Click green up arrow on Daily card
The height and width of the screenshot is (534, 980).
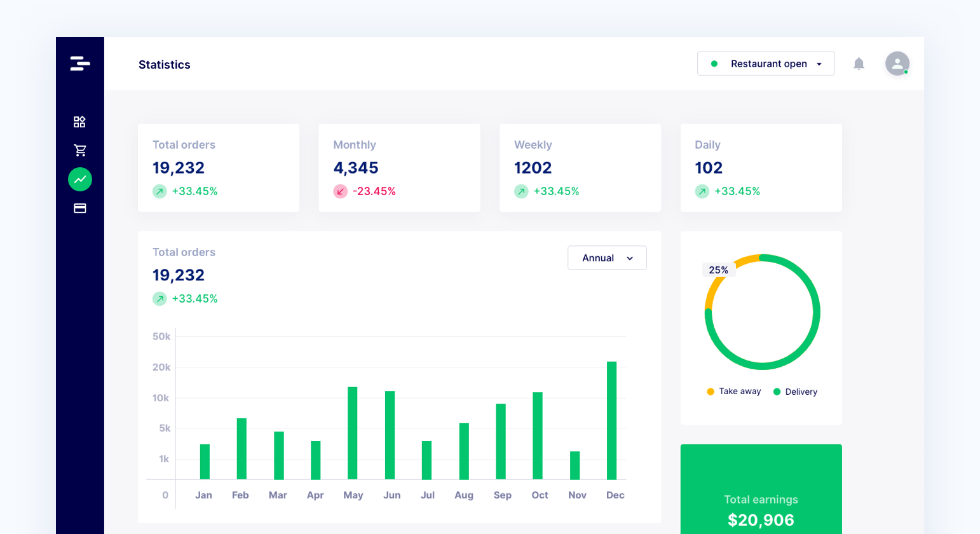[x=702, y=191]
